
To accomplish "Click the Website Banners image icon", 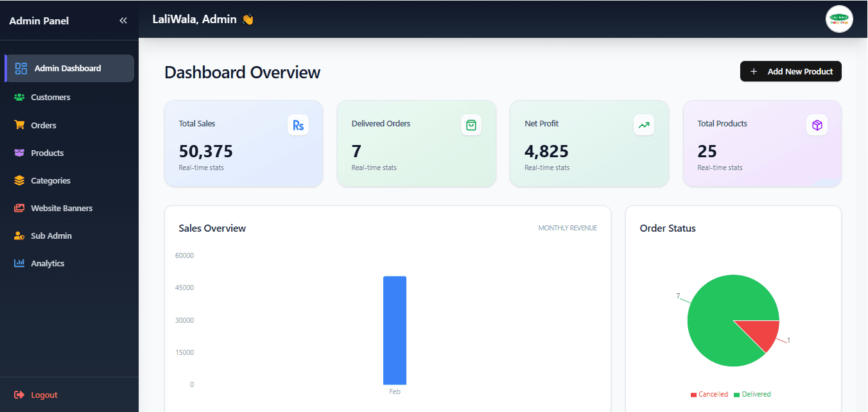I will [19, 208].
